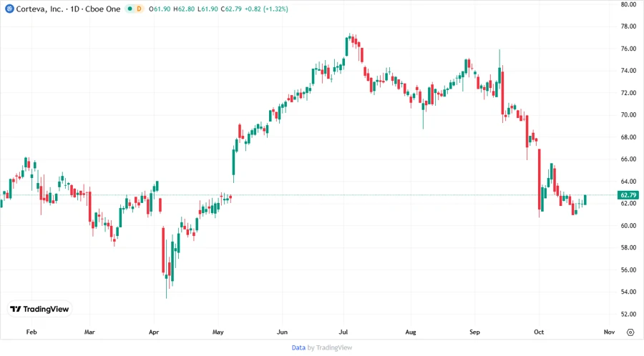Click the orange D delayed-data badge

click(x=139, y=9)
